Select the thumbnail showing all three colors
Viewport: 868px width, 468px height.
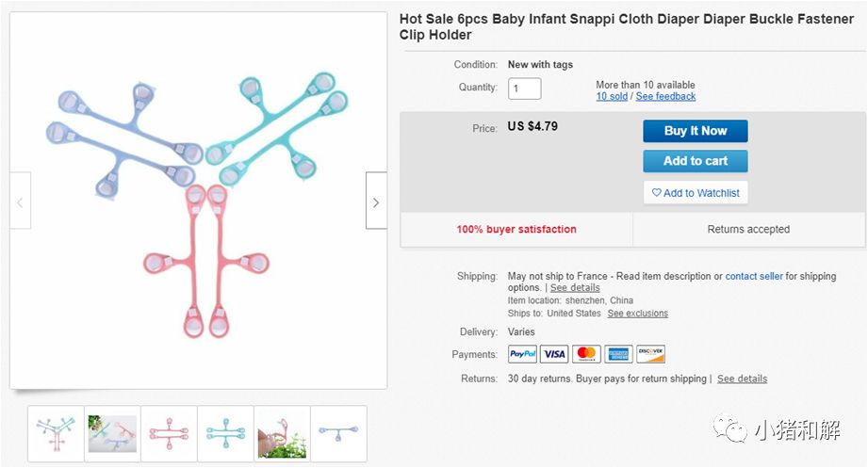[x=56, y=433]
